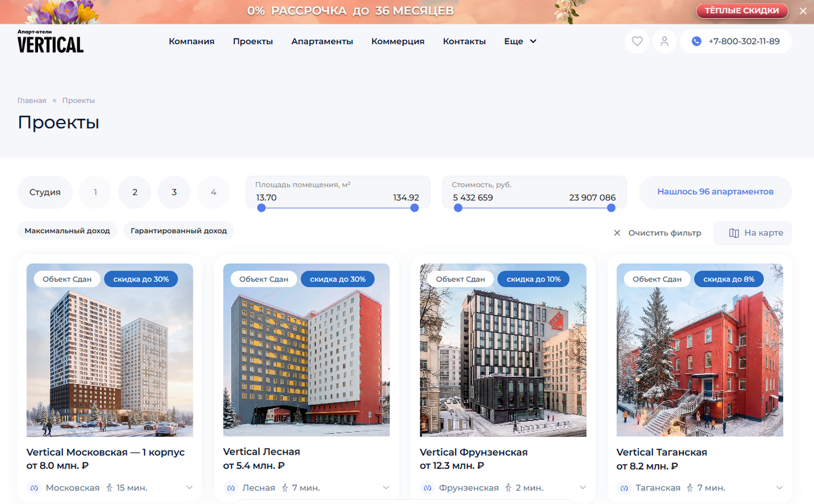This screenshot has height=504, width=814.
Task: Click walking icon on Vertical Таганская card
Action: click(x=689, y=488)
